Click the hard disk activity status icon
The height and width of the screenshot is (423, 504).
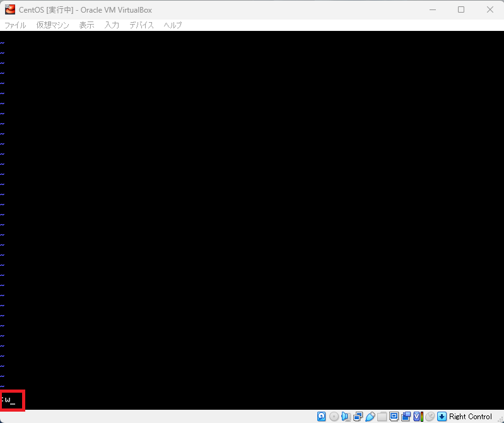click(322, 417)
